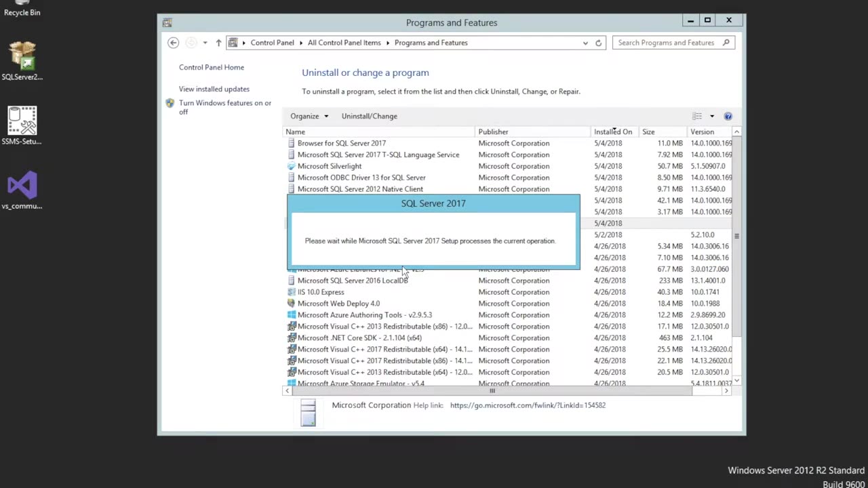868x488 pixels.
Task: Click the All Control Panel Items breadcrumb
Action: (x=344, y=43)
